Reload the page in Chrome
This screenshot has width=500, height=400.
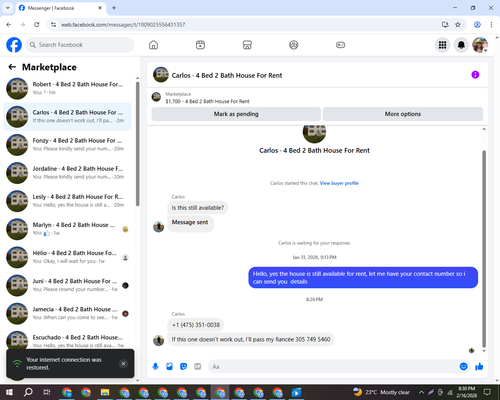point(37,24)
